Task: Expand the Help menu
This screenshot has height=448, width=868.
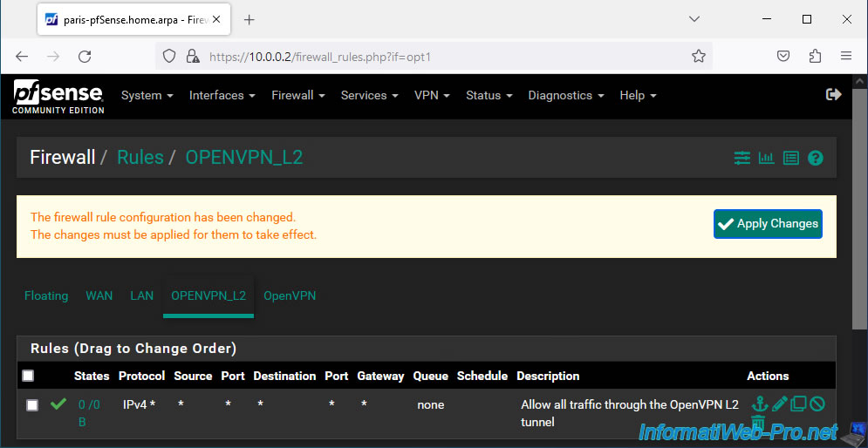Action: click(x=639, y=95)
